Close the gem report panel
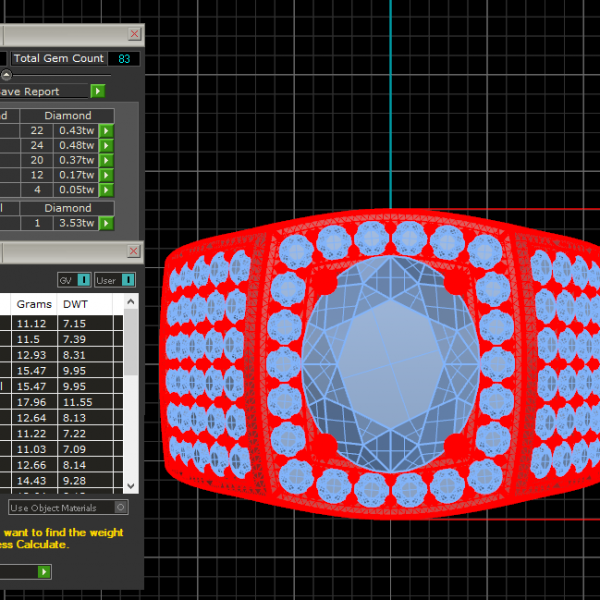600x600 pixels. (135, 35)
